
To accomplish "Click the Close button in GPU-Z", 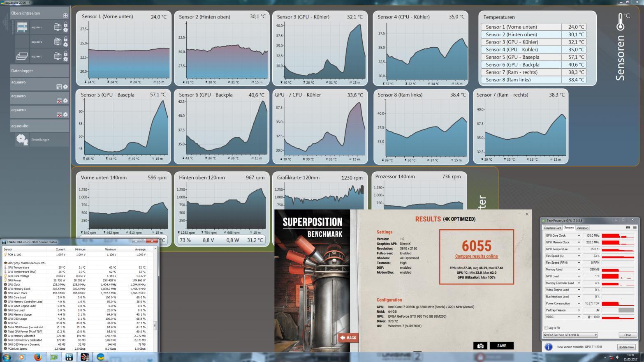I will (628, 335).
